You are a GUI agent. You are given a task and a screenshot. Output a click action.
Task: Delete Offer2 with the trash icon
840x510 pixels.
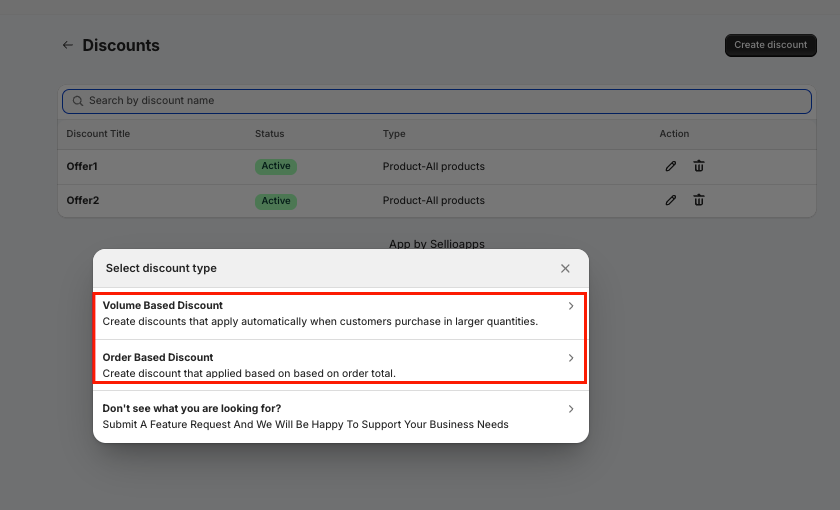tap(699, 200)
